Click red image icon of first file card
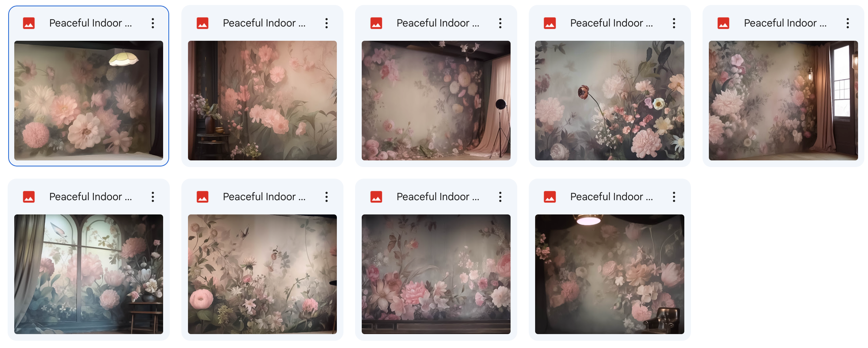868x348 pixels. click(29, 23)
